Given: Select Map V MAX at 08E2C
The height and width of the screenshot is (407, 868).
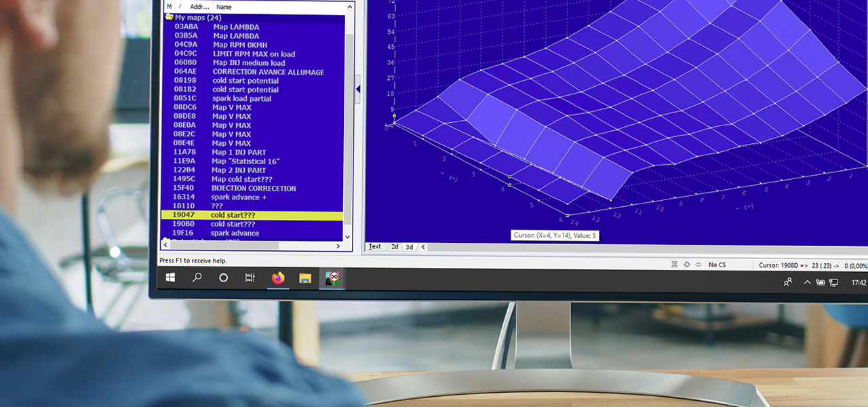Looking at the screenshot, I should (x=254, y=134).
